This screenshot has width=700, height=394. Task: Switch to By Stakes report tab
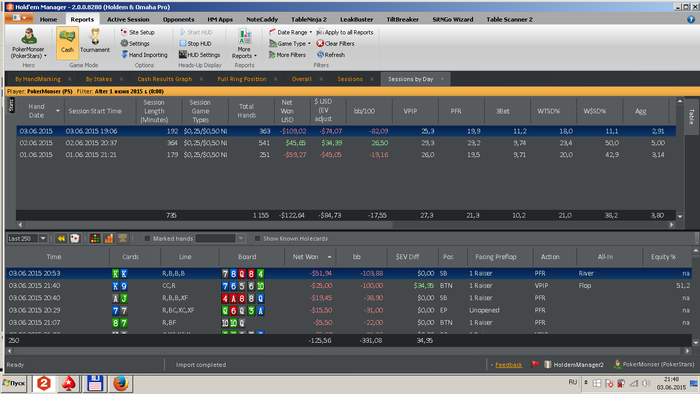(x=99, y=79)
